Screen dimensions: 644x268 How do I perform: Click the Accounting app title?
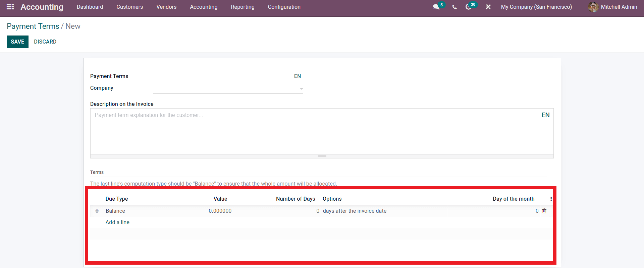(42, 7)
